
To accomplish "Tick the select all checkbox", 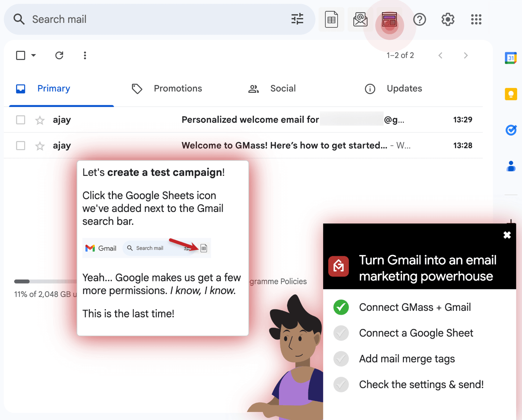I will click(21, 56).
